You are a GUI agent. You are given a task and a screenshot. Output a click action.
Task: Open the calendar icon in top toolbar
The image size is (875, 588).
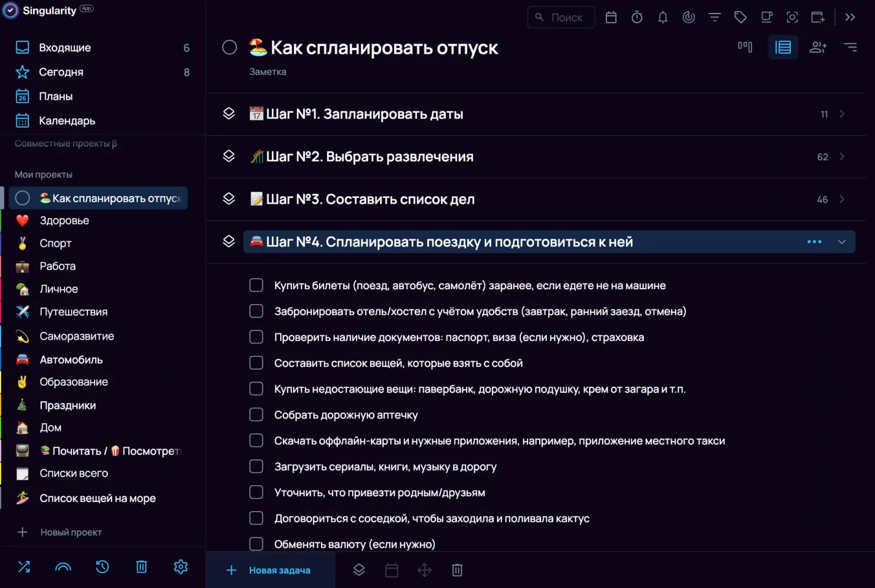click(611, 17)
